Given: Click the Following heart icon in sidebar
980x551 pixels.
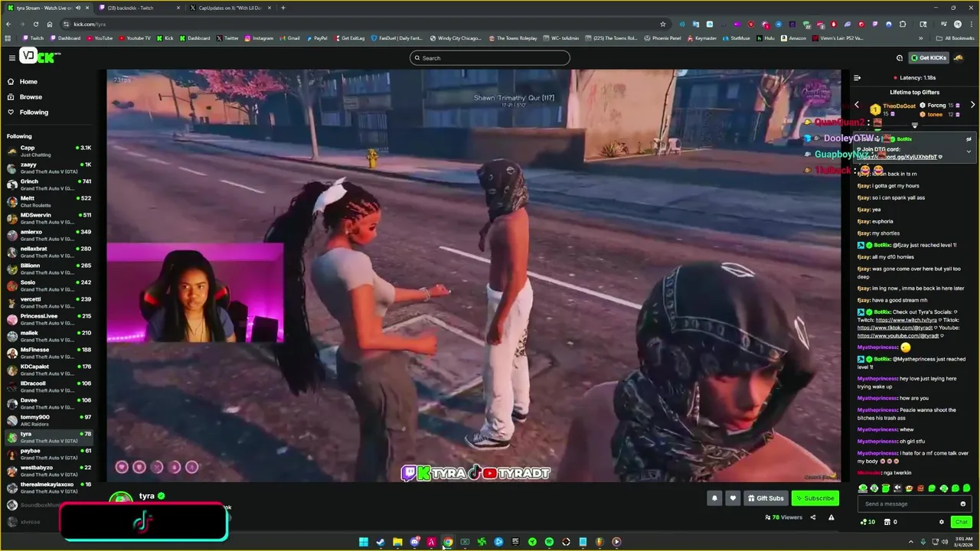Looking at the screenshot, I should coord(11,112).
